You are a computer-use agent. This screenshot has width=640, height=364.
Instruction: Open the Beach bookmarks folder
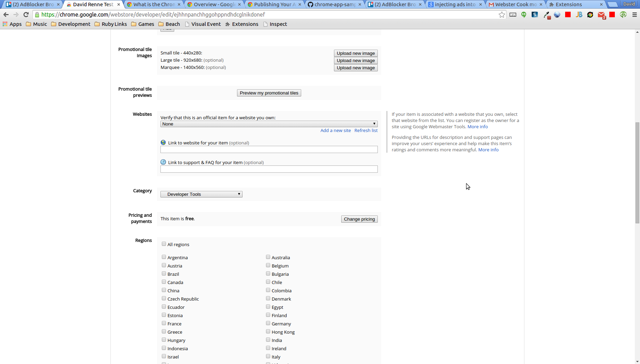point(169,24)
